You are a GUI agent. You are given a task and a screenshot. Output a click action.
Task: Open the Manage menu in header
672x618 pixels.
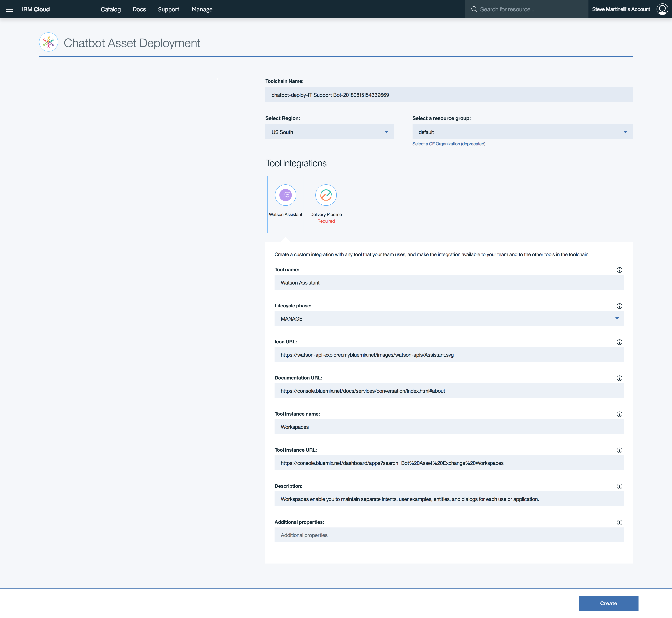202,9
